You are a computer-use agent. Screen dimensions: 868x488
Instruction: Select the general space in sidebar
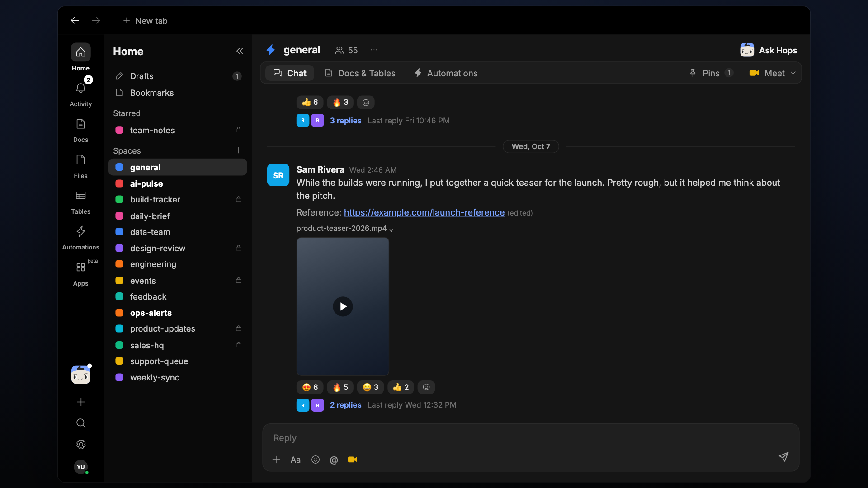pos(178,167)
